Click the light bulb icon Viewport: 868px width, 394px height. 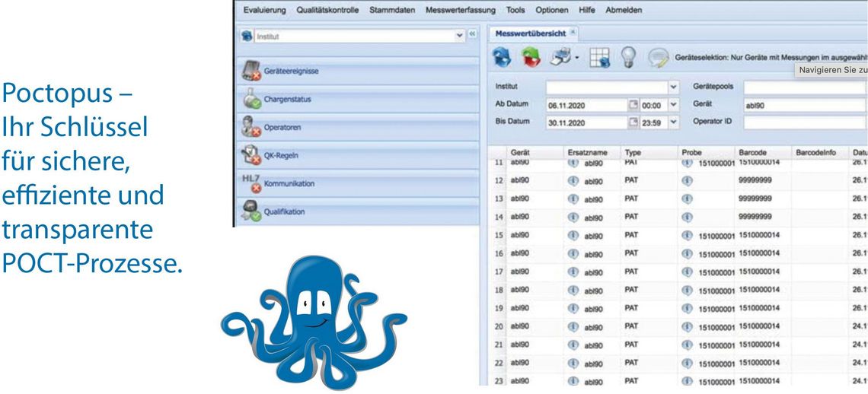pos(628,58)
